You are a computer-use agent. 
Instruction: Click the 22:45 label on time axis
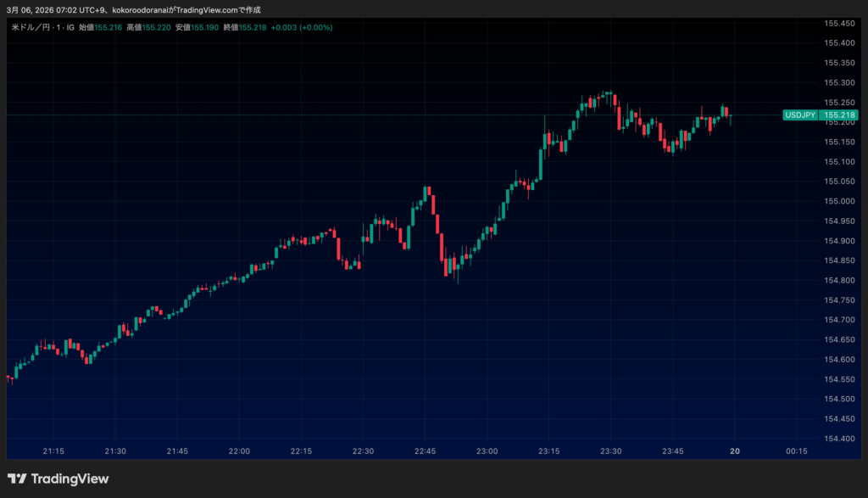coord(426,451)
